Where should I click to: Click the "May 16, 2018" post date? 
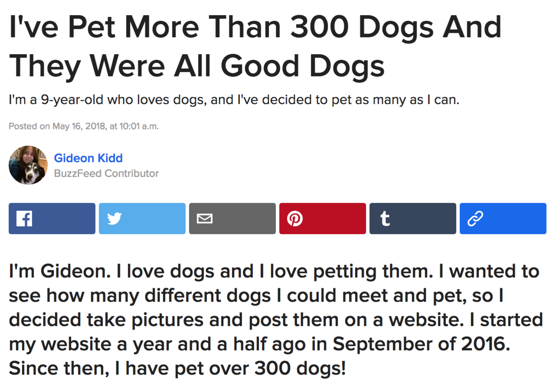point(79,127)
